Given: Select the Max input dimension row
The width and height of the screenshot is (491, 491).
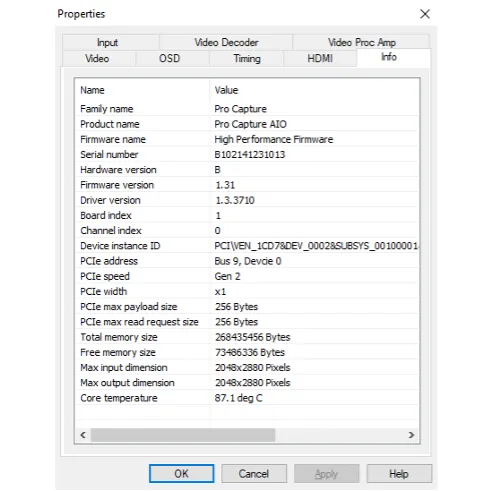Looking at the screenshot, I should (247, 368).
